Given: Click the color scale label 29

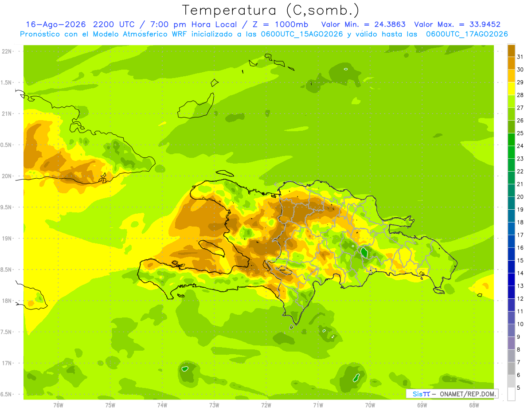Looking at the screenshot, I should pyautogui.click(x=520, y=82).
